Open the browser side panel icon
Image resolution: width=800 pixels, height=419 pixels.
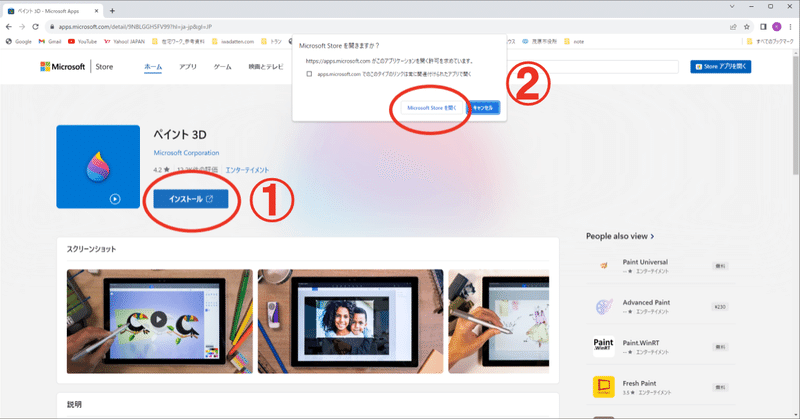[x=763, y=27]
